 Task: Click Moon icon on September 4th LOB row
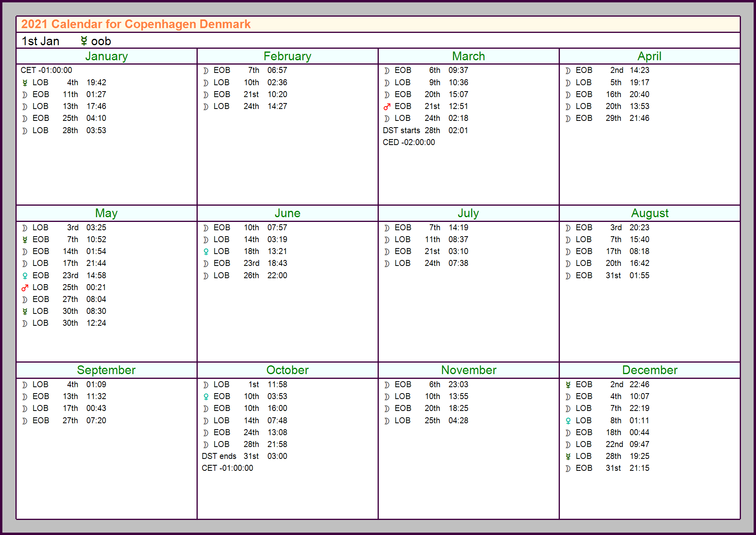tap(25, 385)
